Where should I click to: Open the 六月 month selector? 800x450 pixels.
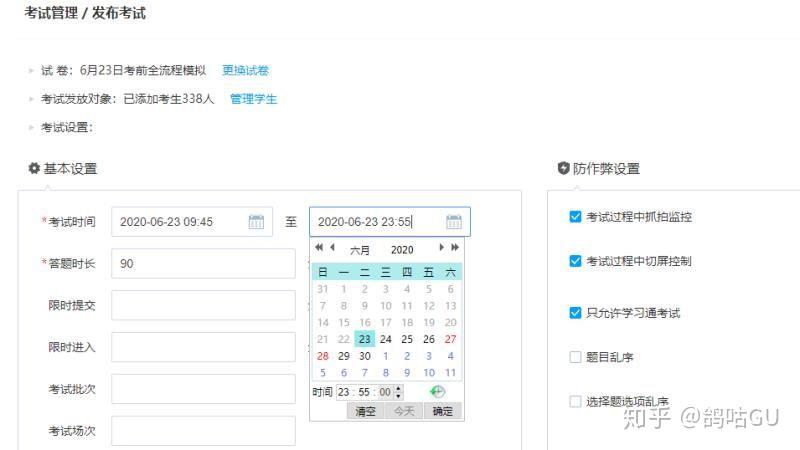tap(360, 250)
